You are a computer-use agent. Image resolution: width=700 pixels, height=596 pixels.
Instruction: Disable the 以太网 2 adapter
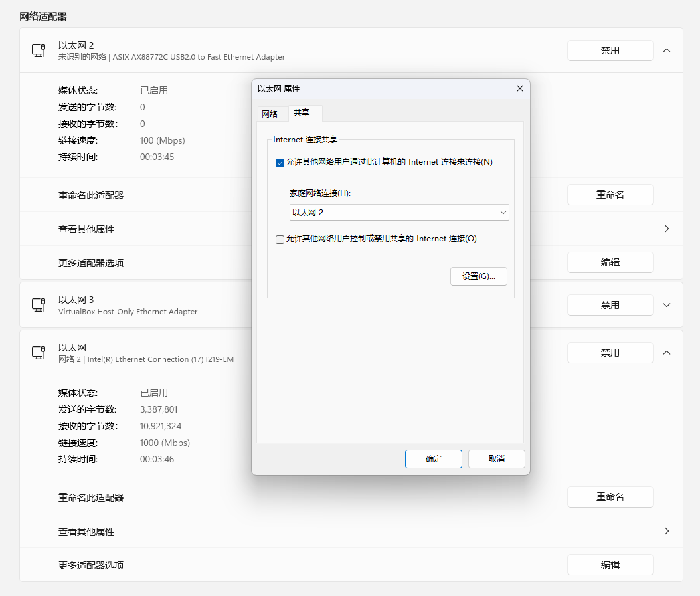[x=610, y=50]
